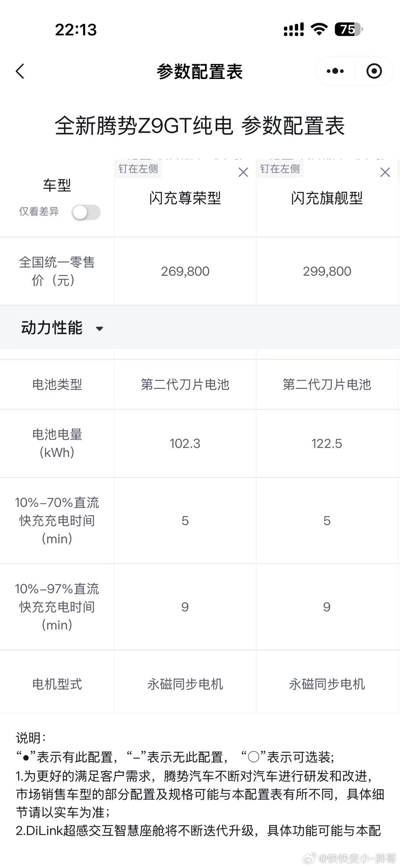
Task: Click the Wi-Fi icon in the status bar
Action: pos(320,30)
